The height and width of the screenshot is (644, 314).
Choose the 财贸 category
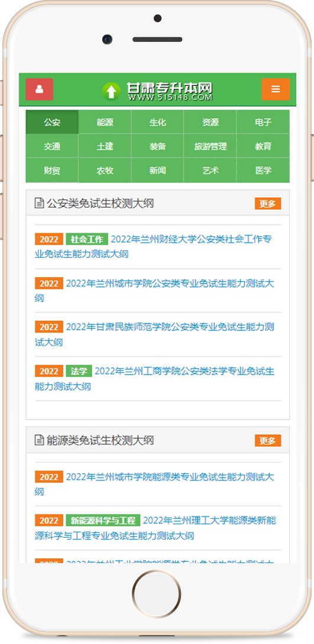pos(52,170)
